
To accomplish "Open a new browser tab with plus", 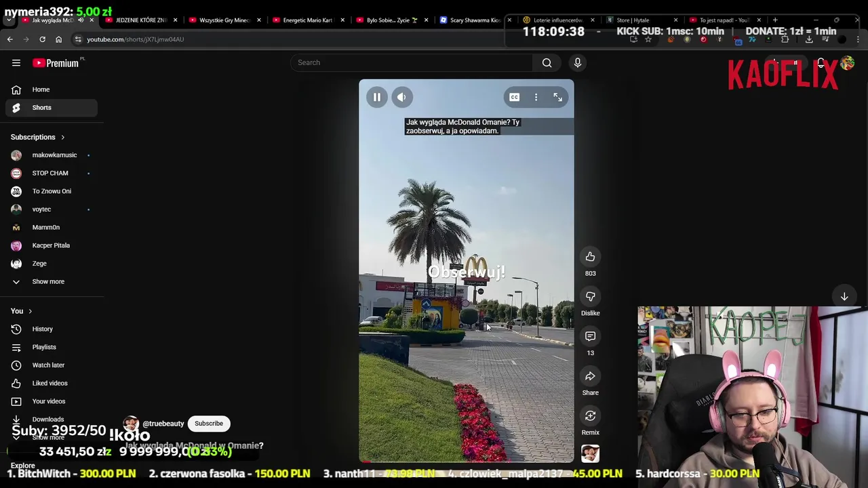I will tap(775, 20).
